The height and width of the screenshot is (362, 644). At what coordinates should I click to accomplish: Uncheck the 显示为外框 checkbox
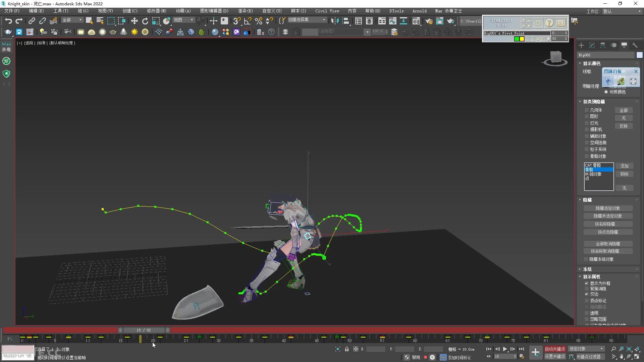(x=587, y=283)
